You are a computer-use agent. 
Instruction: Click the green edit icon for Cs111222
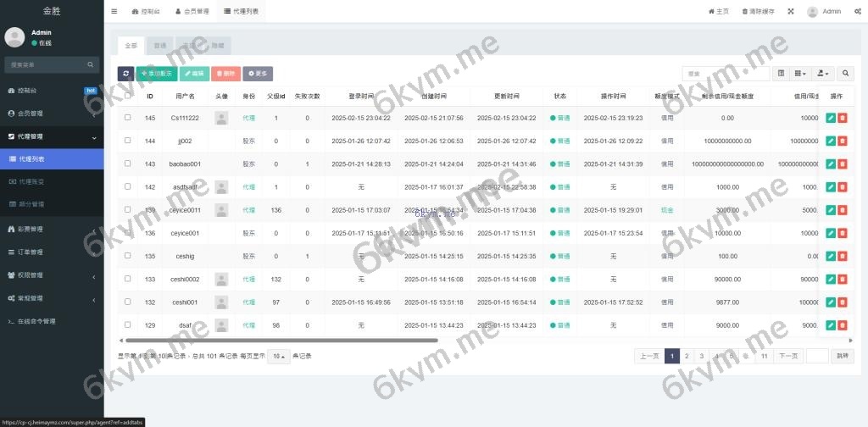tap(831, 118)
